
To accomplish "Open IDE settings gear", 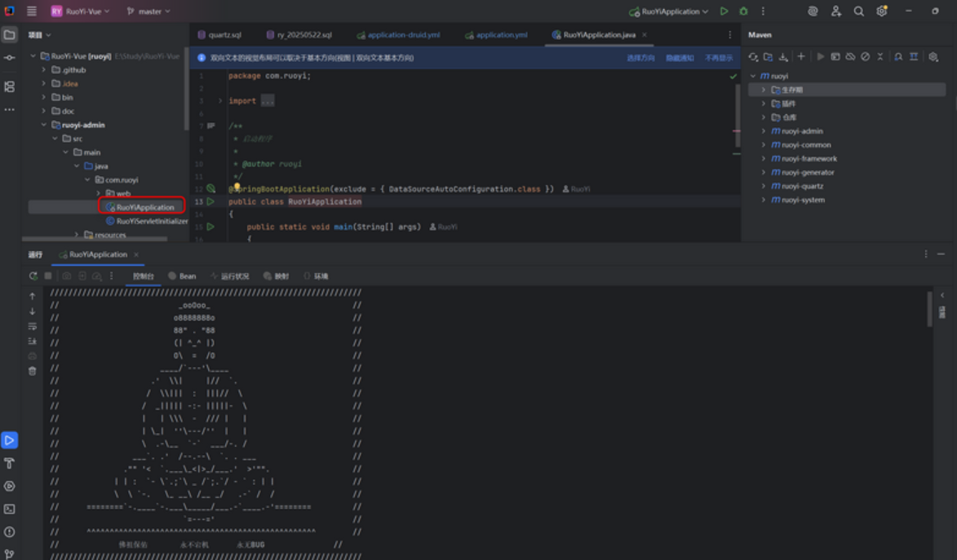I will click(x=881, y=11).
